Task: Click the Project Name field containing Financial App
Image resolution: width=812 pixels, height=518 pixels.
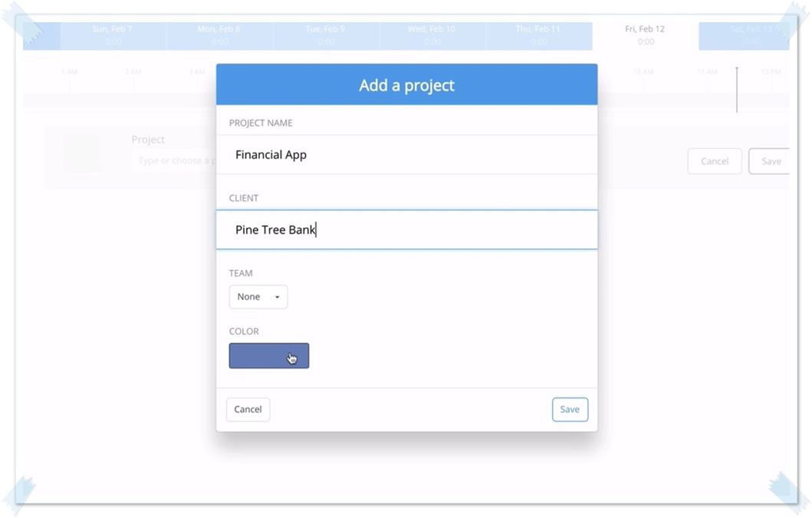Action: (x=406, y=155)
